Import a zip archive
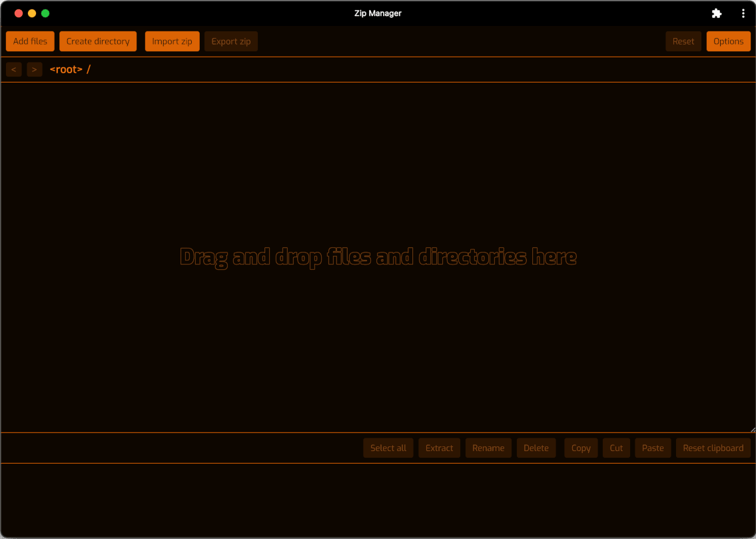The image size is (756, 539). 172,41
